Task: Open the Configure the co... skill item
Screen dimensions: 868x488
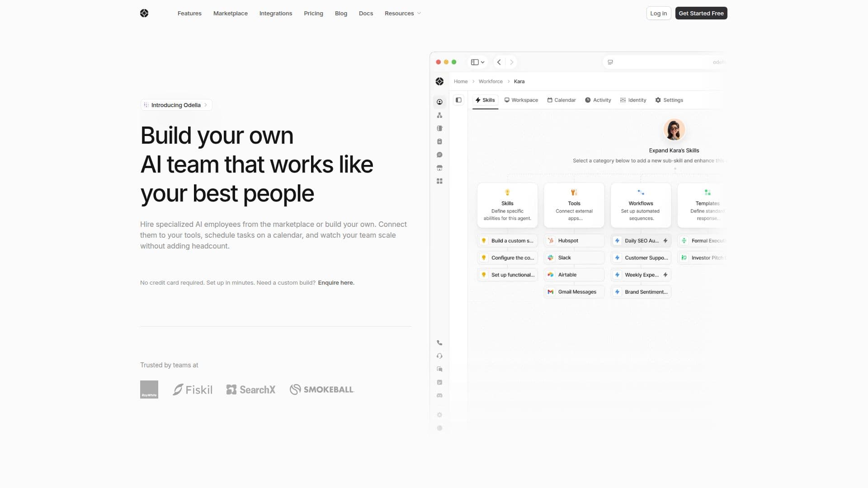Action: coord(507,258)
